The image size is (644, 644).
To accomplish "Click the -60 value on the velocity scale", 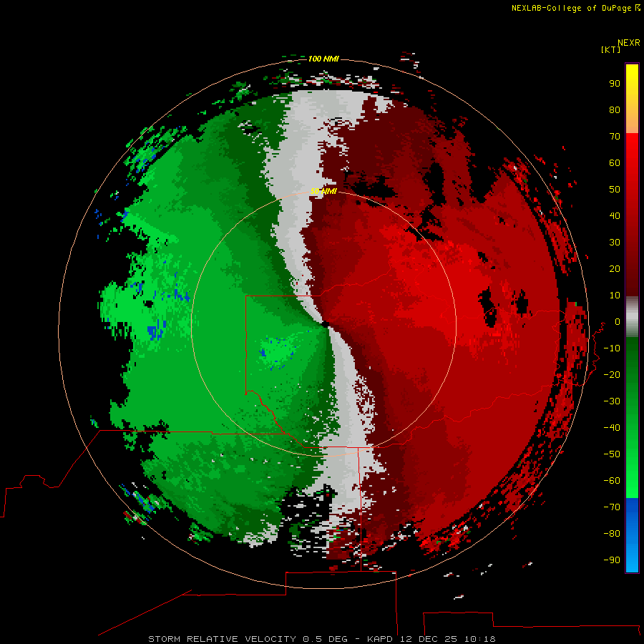I will pyautogui.click(x=612, y=481).
